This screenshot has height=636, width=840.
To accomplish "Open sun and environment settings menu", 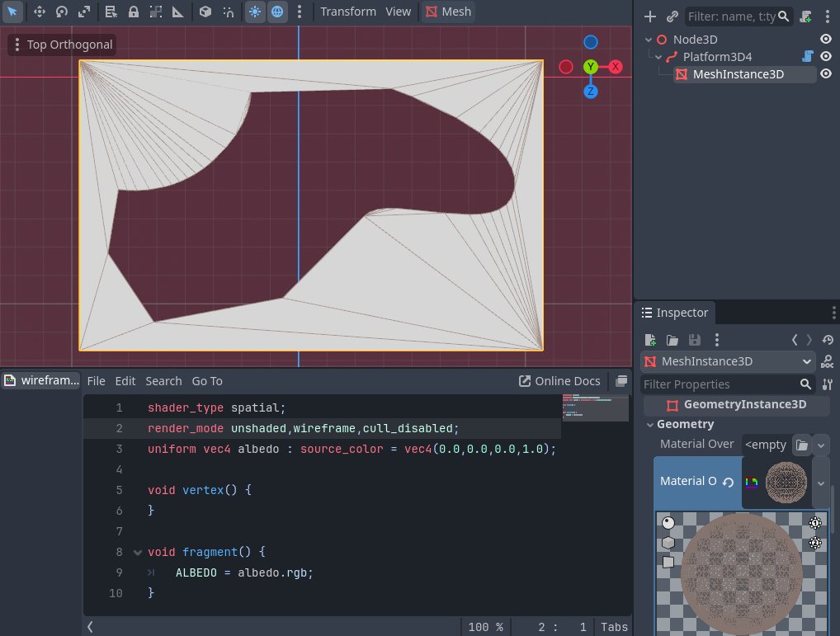I will pos(300,12).
